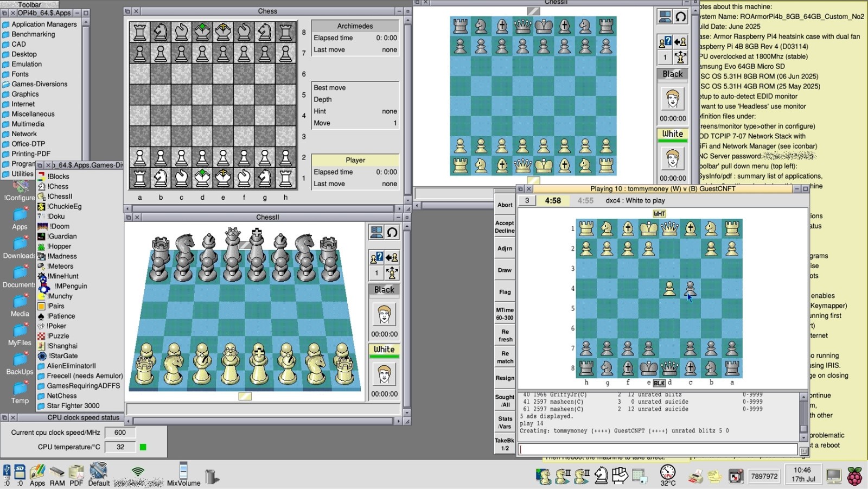
Task: Click 2D/3D view icon in top-right ChessII window
Action: pos(665,17)
